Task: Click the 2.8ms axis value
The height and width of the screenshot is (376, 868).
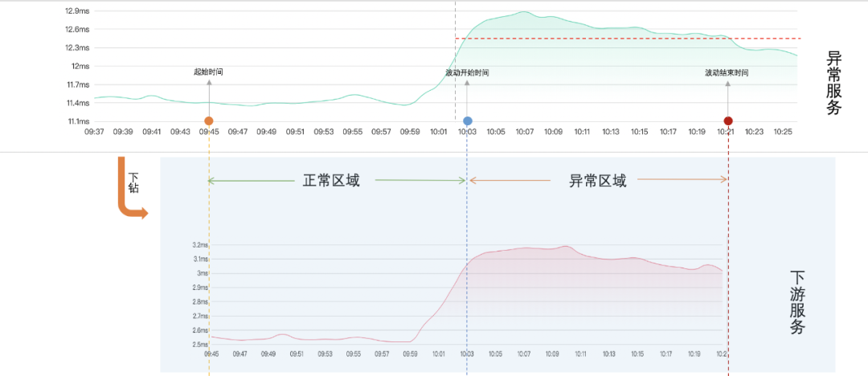Action: tap(200, 302)
